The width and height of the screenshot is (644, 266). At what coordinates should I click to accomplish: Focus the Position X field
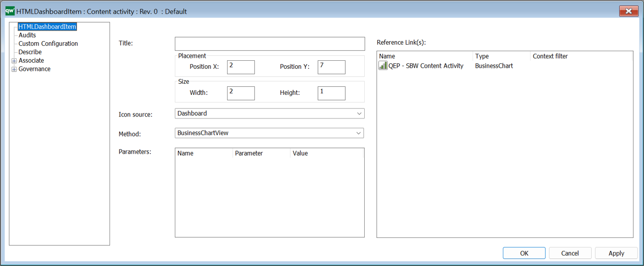click(x=241, y=67)
